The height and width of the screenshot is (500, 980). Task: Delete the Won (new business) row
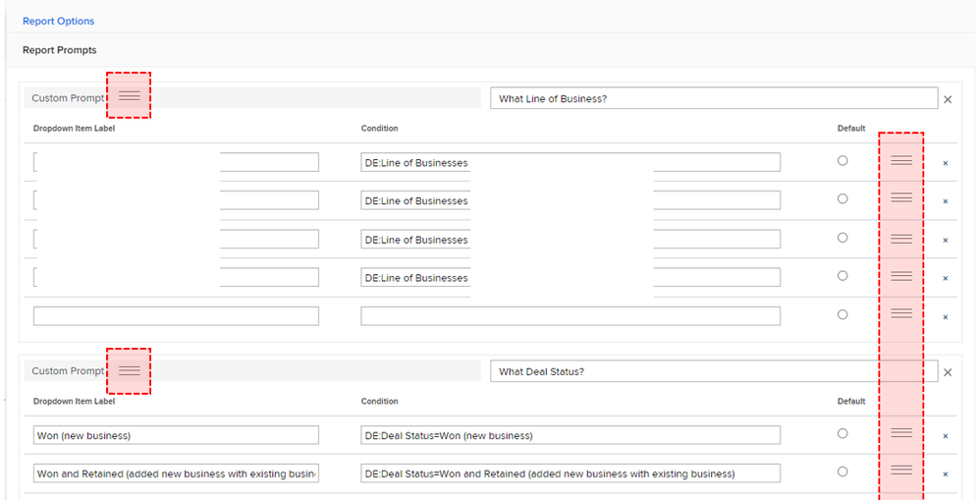pos(946,436)
